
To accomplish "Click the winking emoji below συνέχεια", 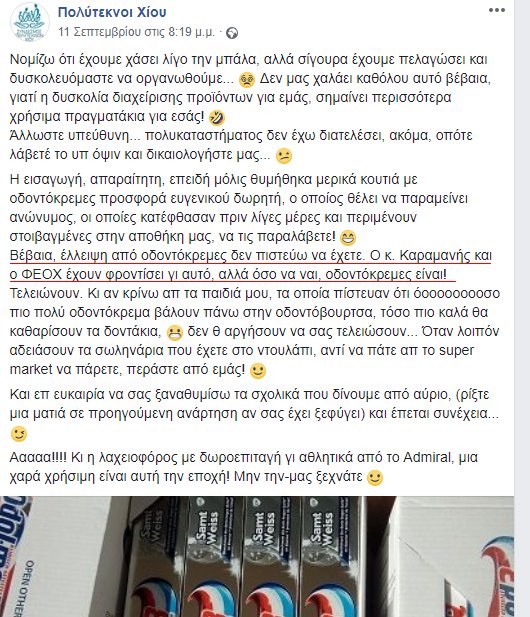I will click(18, 434).
